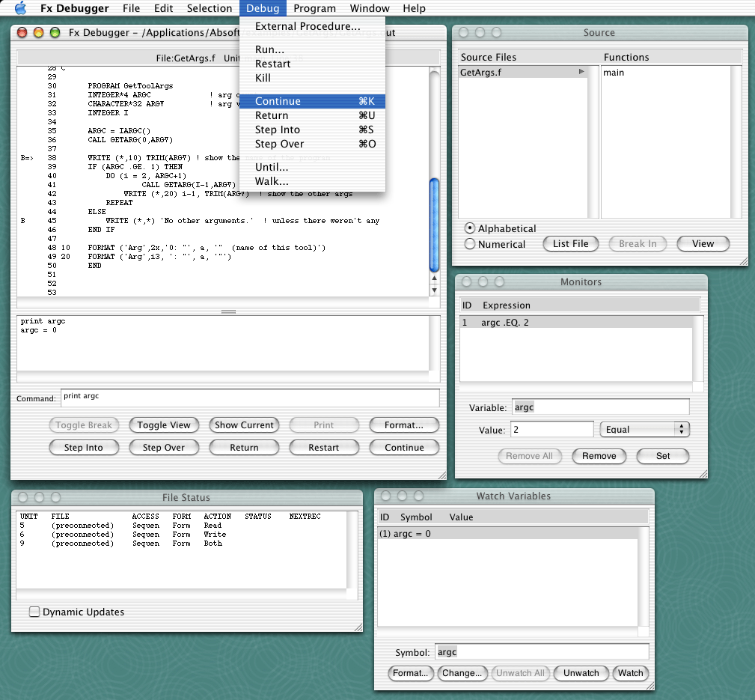The image size is (755, 700).
Task: Open the Equal comparison dropdown
Action: [x=644, y=429]
